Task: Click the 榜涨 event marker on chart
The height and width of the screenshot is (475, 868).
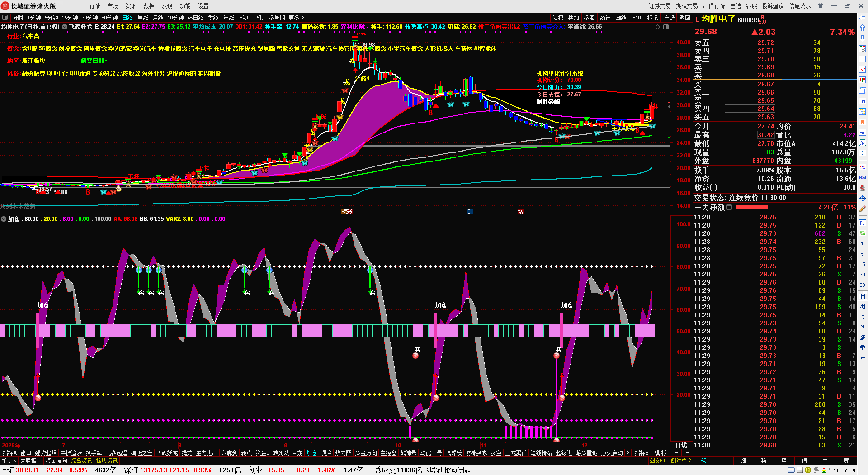Action: tap(347, 211)
